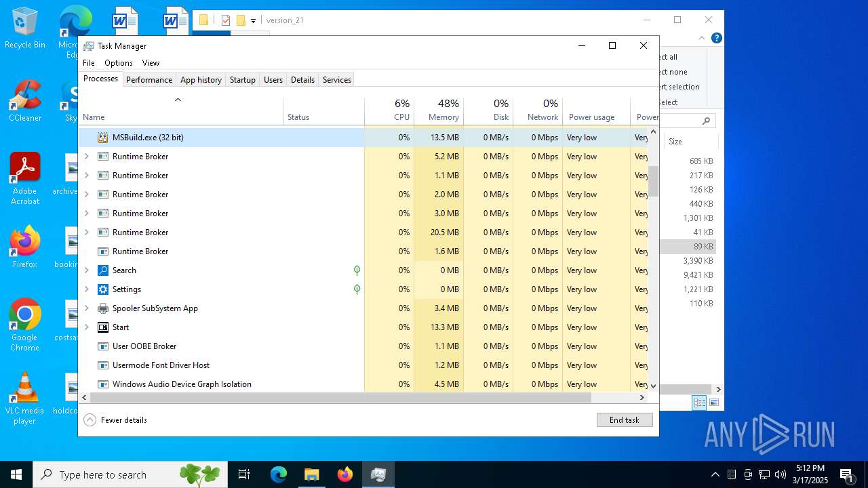The width and height of the screenshot is (868, 488).
Task: Sort processes by CPU column
Action: click(389, 112)
